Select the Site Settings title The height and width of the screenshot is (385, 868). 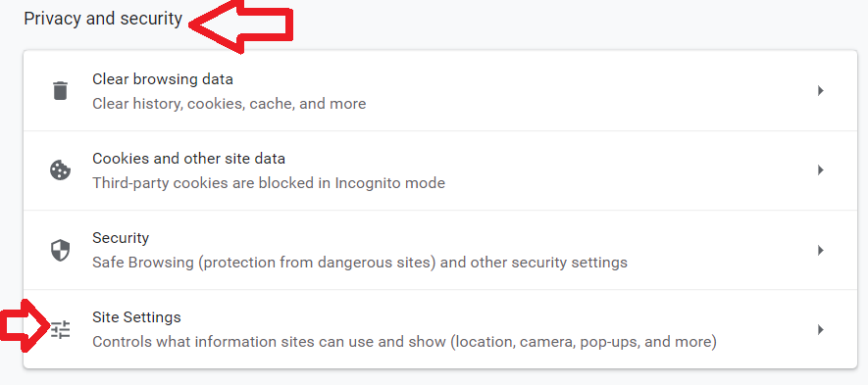click(136, 317)
